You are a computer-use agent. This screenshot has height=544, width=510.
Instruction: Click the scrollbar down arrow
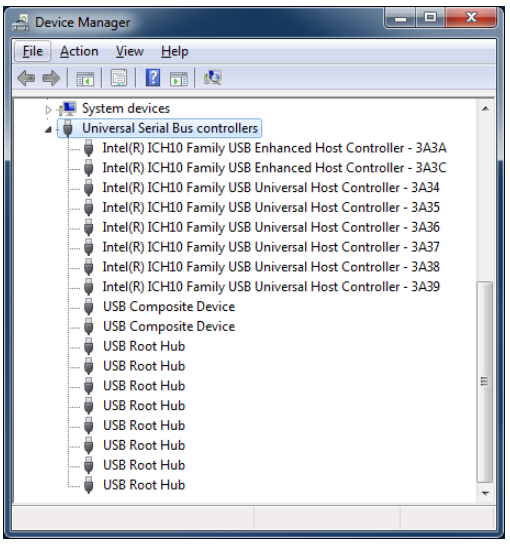click(x=485, y=493)
